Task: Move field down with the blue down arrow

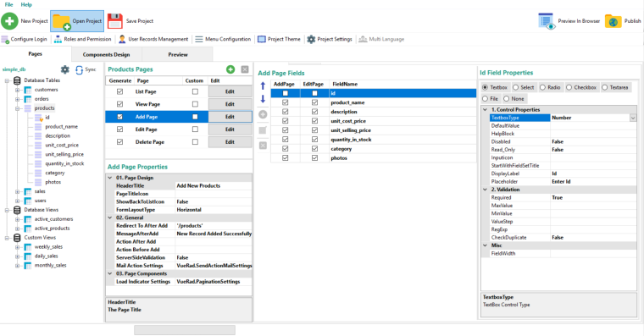Action: (x=263, y=99)
